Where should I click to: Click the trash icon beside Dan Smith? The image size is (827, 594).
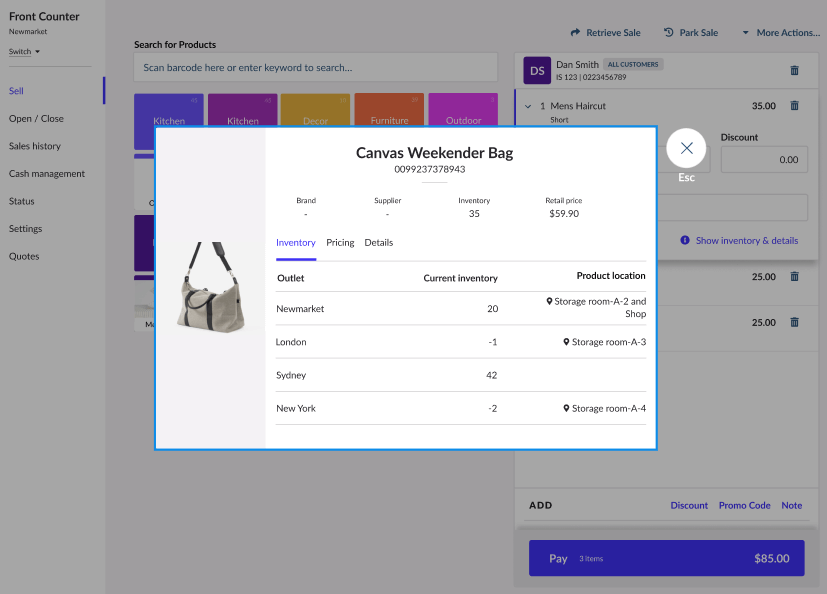(794, 70)
